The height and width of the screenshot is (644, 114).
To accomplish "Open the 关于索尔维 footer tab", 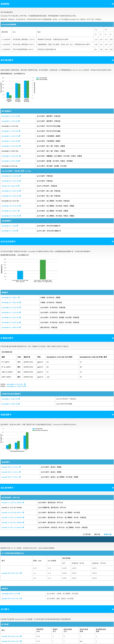I will click(86, 534).
